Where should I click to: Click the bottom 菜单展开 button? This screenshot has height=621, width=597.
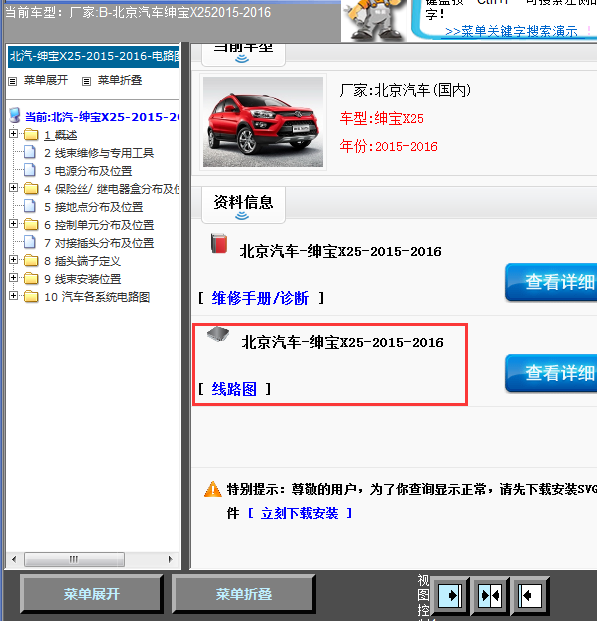92,594
